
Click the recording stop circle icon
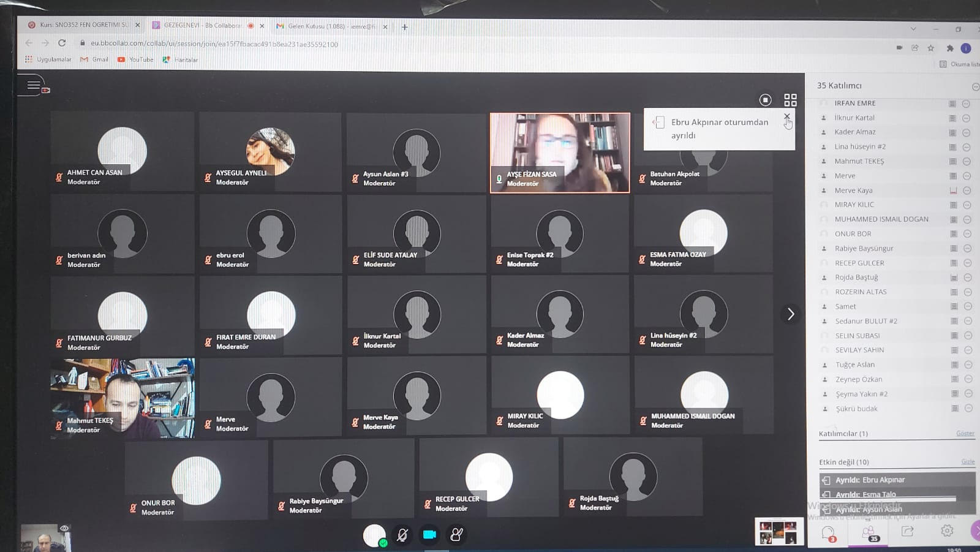[765, 100]
